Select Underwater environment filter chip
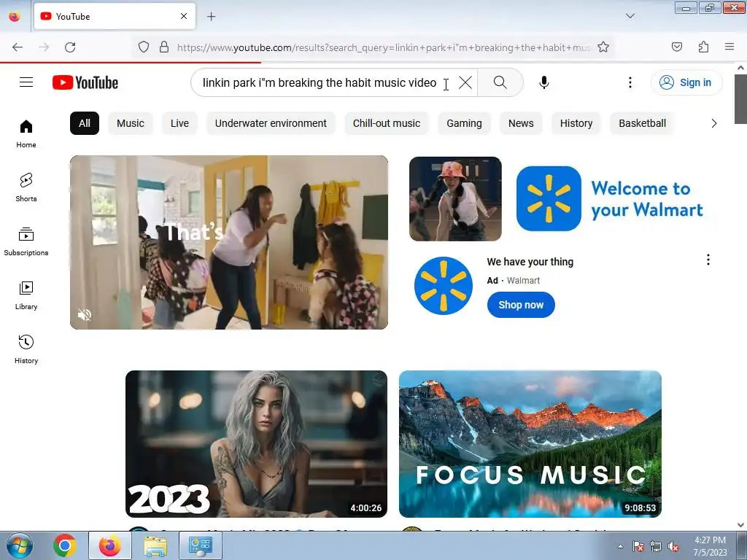747x560 pixels. [271, 123]
